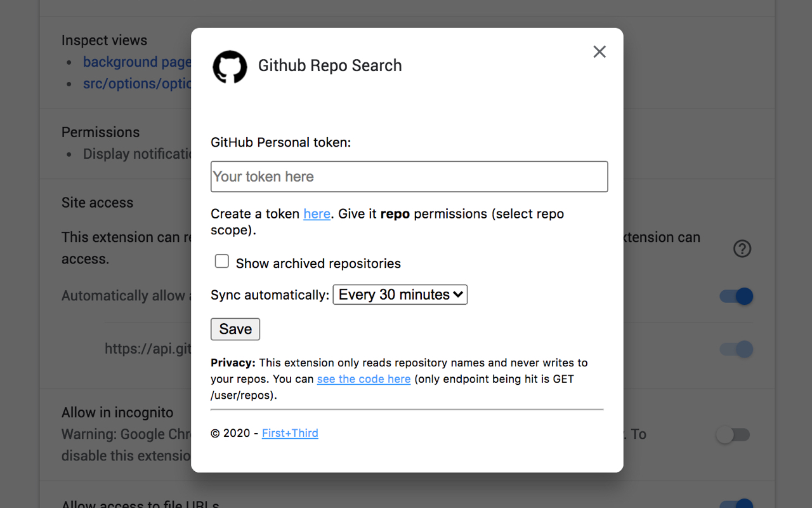This screenshot has height=508, width=812.
Task: Click the 'Allow in incognito' heading
Action: pyautogui.click(x=117, y=412)
